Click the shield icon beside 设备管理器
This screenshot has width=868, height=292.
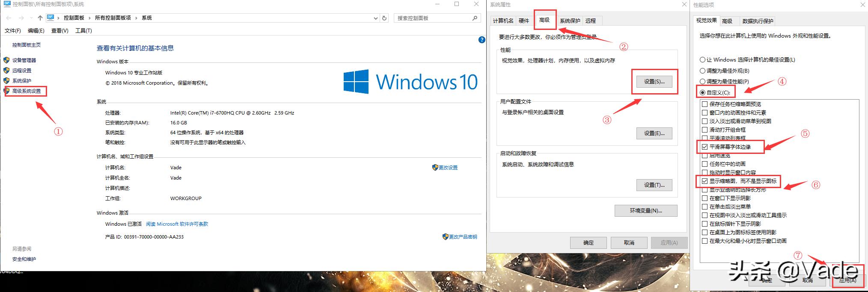tap(6, 60)
